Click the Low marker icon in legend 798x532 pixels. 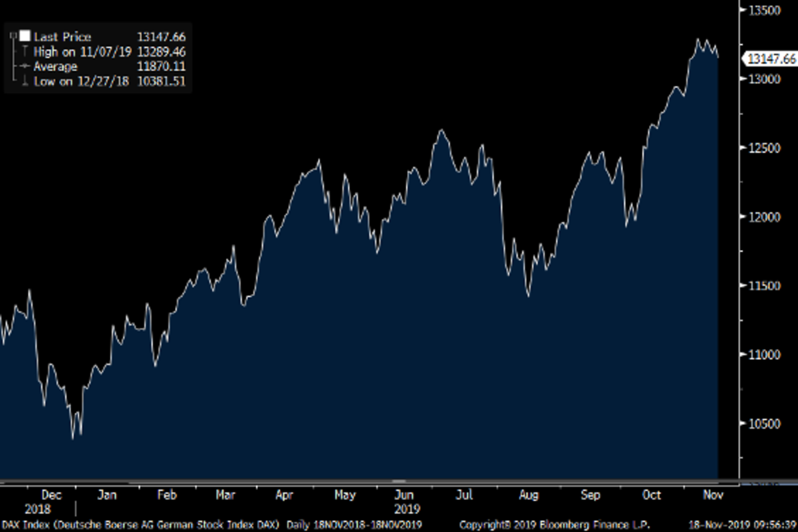(25, 81)
